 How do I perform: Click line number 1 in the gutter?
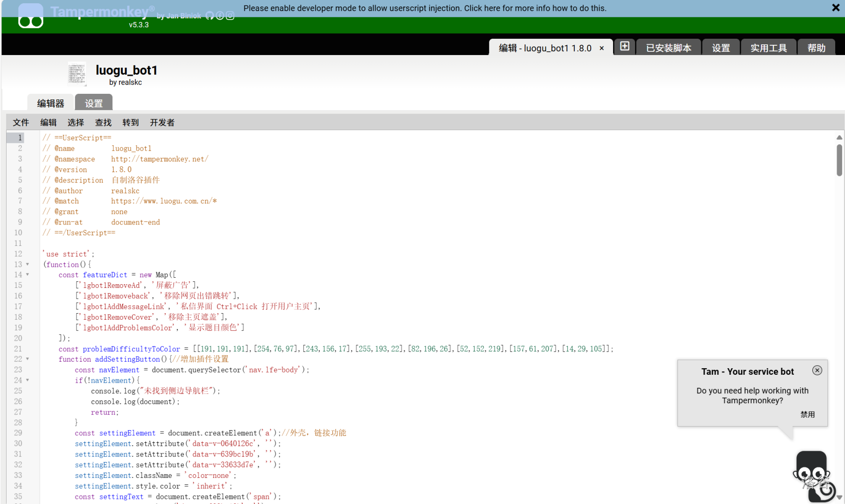pyautogui.click(x=20, y=138)
